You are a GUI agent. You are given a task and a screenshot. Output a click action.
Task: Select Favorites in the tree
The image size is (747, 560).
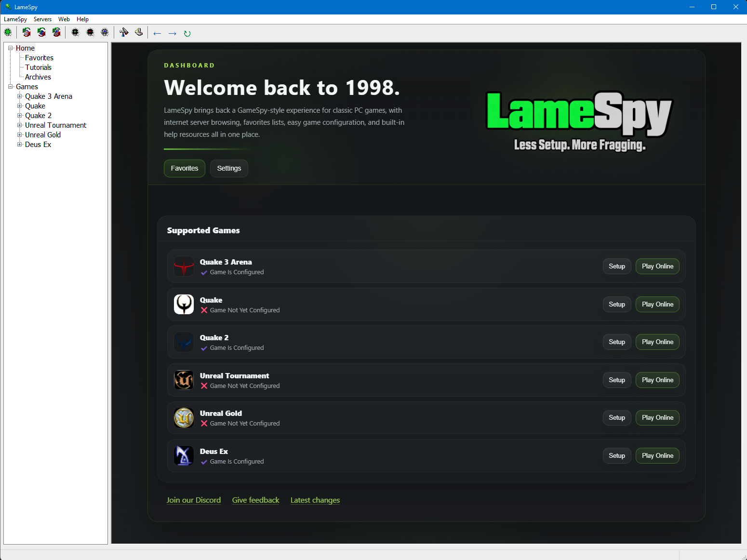pyautogui.click(x=39, y=58)
